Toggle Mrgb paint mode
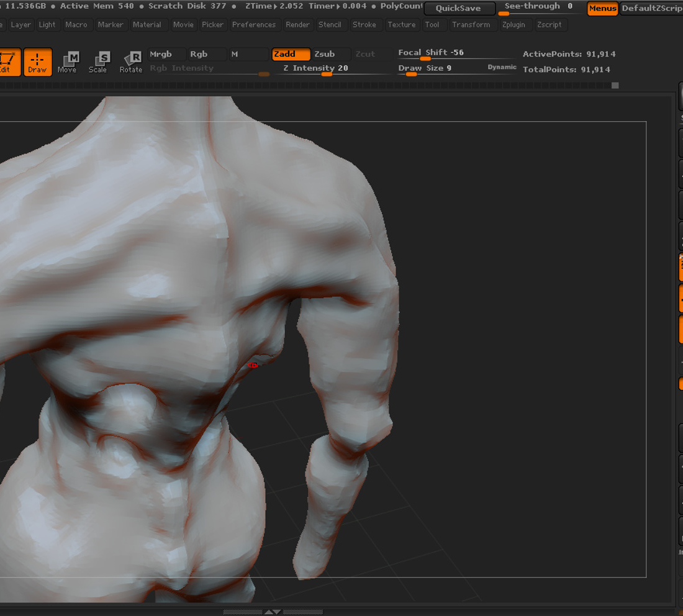Image resolution: width=683 pixels, height=616 pixels. (167, 54)
